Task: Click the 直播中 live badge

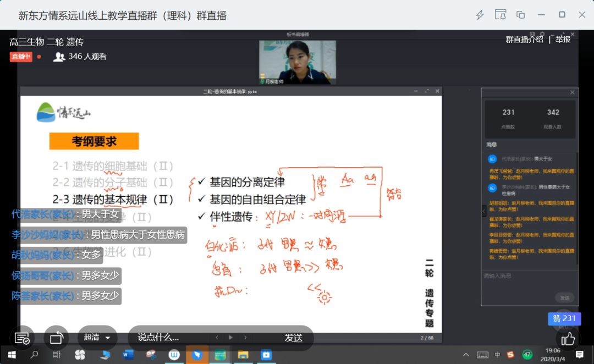Action: coord(21,57)
